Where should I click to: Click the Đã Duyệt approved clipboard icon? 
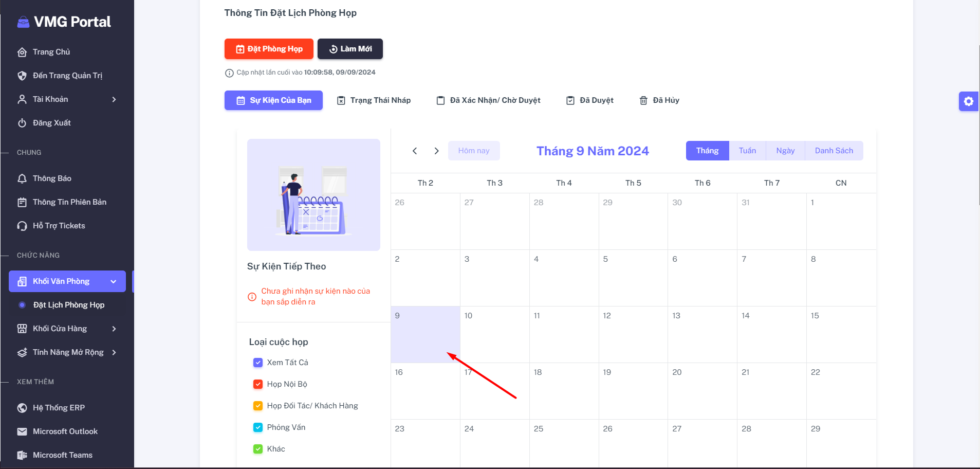coord(570,100)
